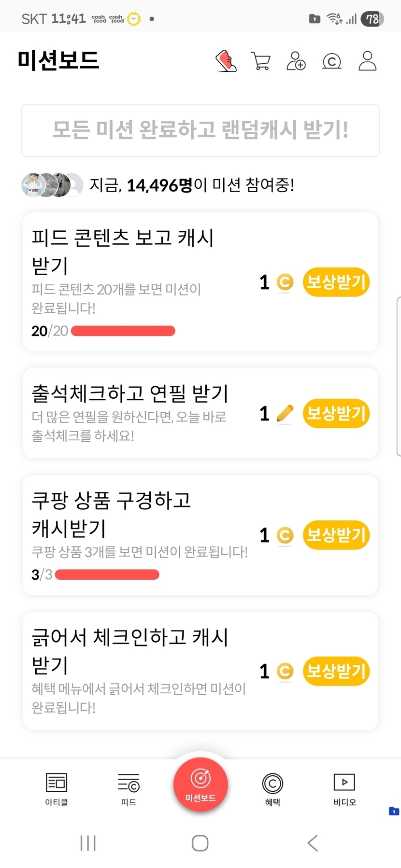The height and width of the screenshot is (868, 401).
Task: Open the profile person icon
Action: [x=367, y=61]
